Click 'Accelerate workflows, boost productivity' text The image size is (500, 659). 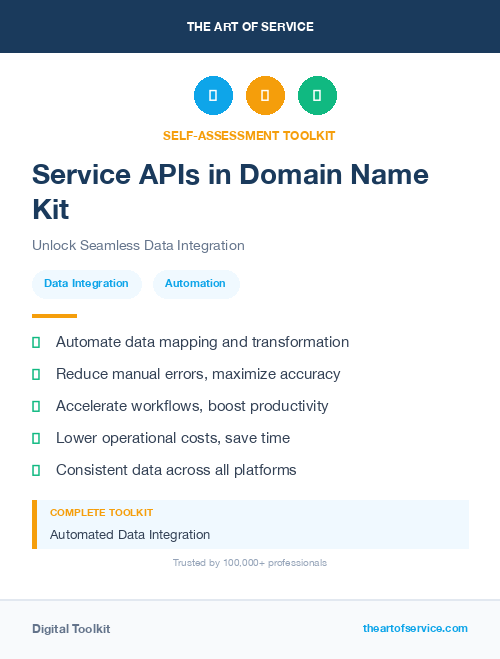(192, 406)
